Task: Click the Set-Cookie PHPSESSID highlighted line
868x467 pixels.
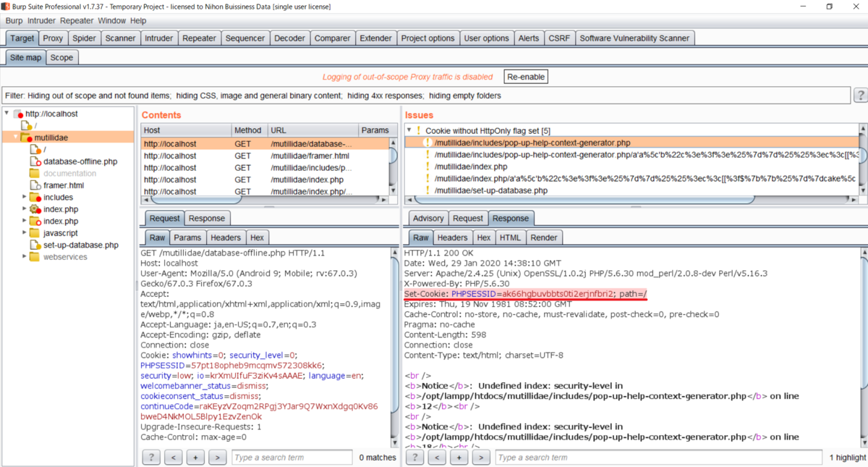Action: click(525, 294)
